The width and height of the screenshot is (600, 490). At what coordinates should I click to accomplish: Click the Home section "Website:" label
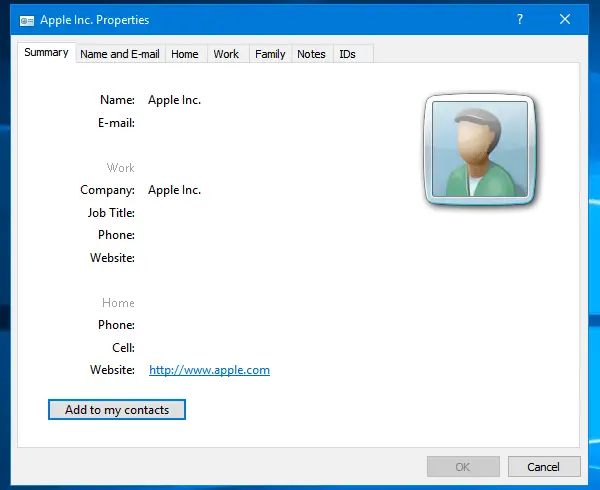coord(112,370)
